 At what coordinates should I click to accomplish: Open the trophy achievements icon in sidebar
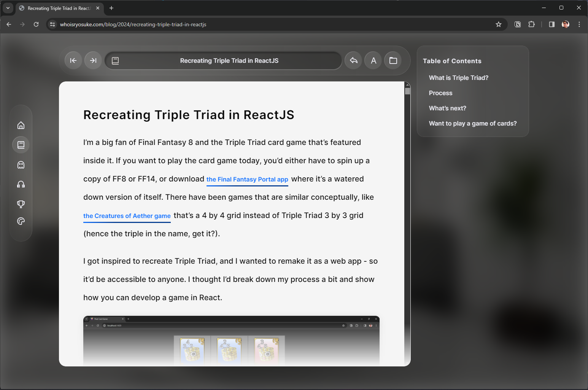tap(21, 204)
